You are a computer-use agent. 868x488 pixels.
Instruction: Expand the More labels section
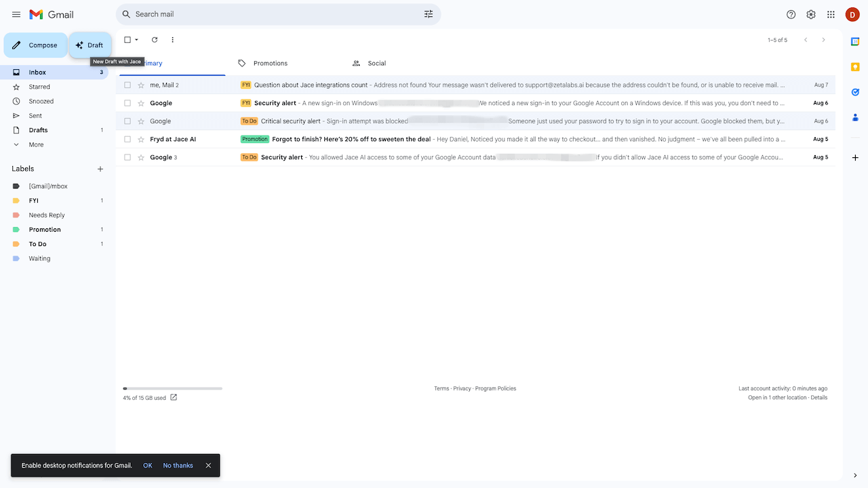[x=35, y=144]
